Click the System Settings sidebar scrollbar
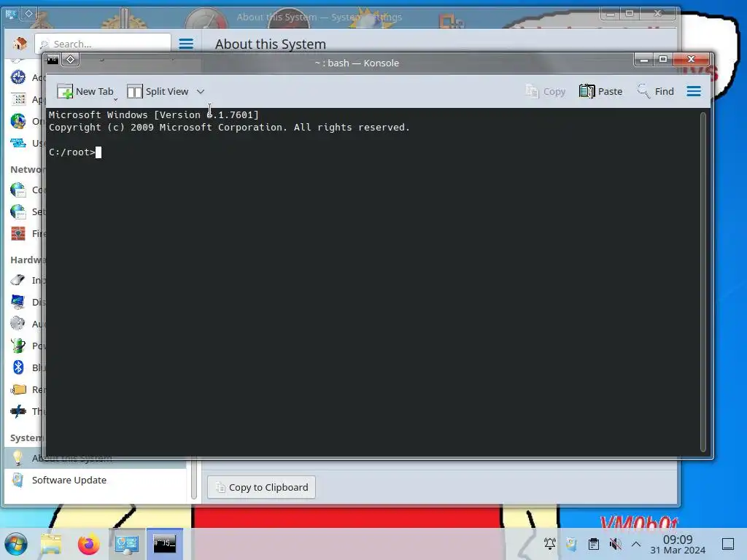Image resolution: width=747 pixels, height=560 pixels. click(194, 478)
